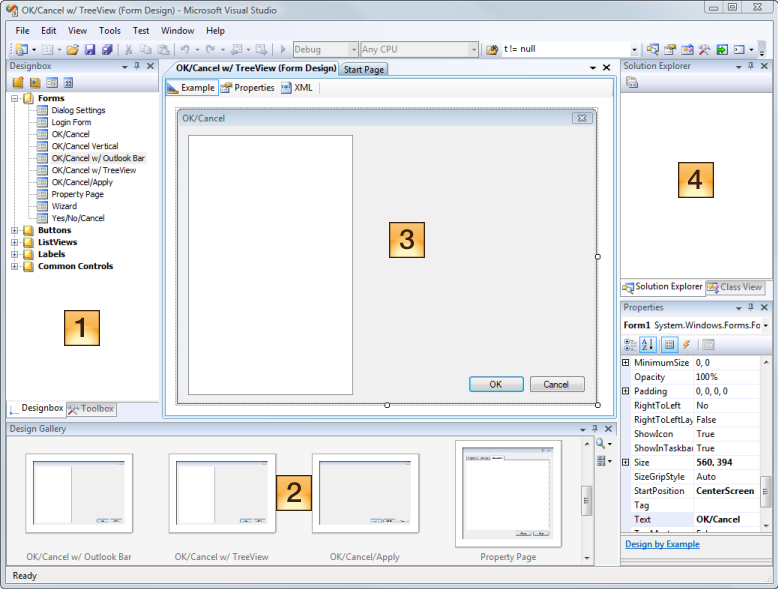Switch to the XML tab
The image size is (778, 589).
tap(297, 88)
